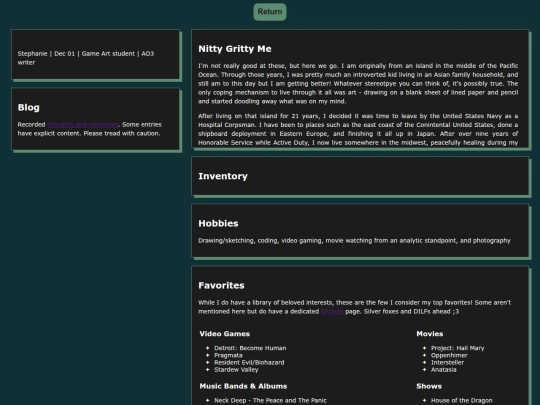The height and width of the screenshot is (405, 540).
Task: Click the Inventory heading
Action: tap(223, 176)
